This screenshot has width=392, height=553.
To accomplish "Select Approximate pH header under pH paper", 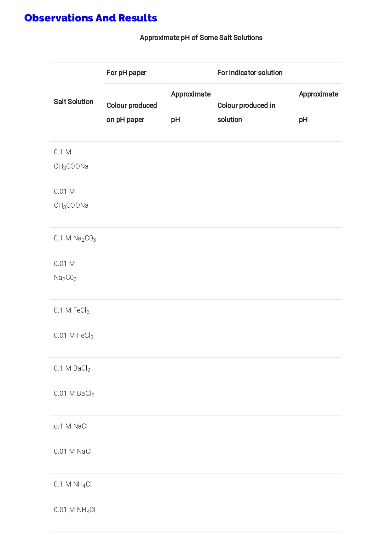I will tap(191, 107).
